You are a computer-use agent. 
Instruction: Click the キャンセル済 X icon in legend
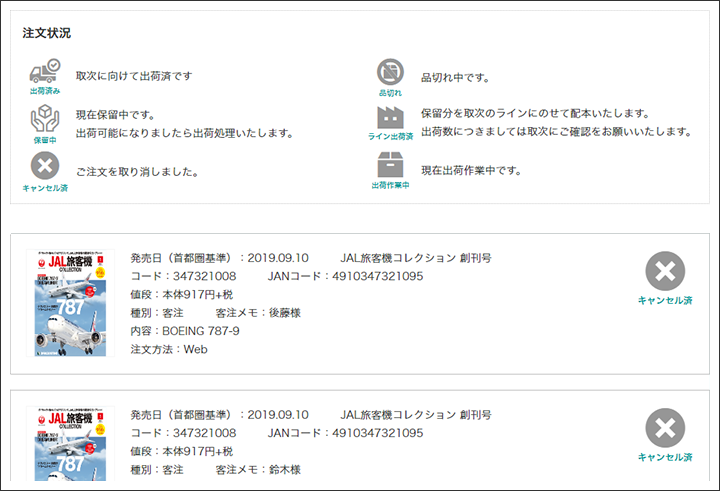click(x=45, y=165)
